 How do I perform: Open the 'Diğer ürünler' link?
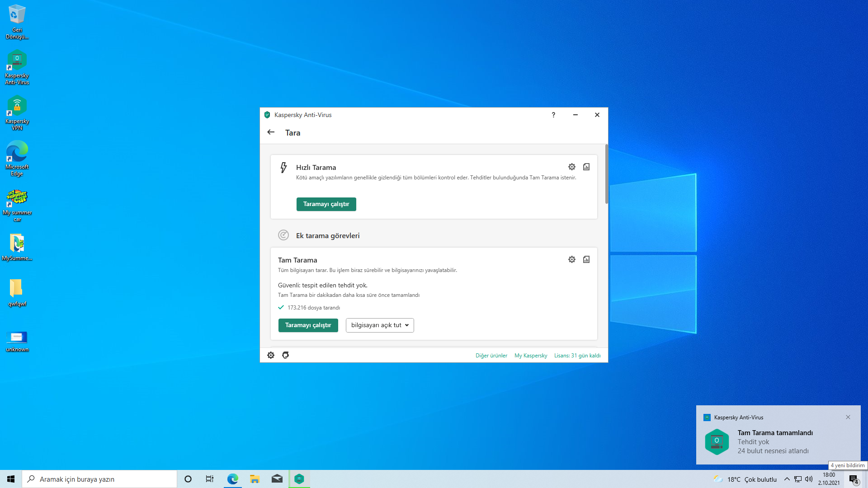point(491,356)
